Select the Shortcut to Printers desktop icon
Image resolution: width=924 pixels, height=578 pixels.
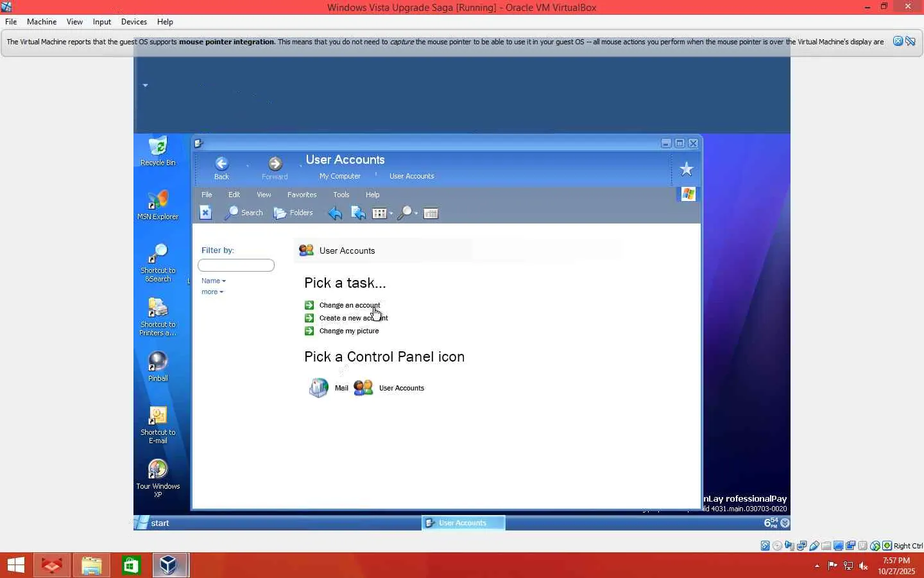click(x=158, y=317)
